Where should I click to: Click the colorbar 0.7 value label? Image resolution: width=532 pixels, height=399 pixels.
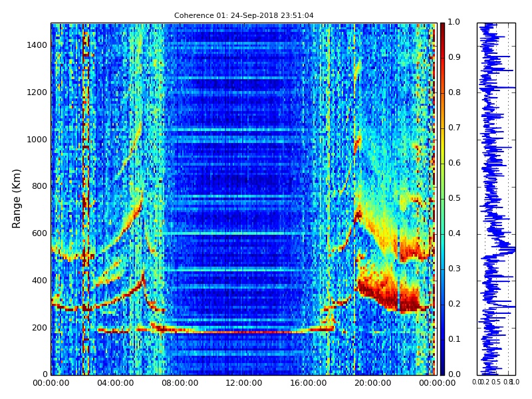pos(454,128)
